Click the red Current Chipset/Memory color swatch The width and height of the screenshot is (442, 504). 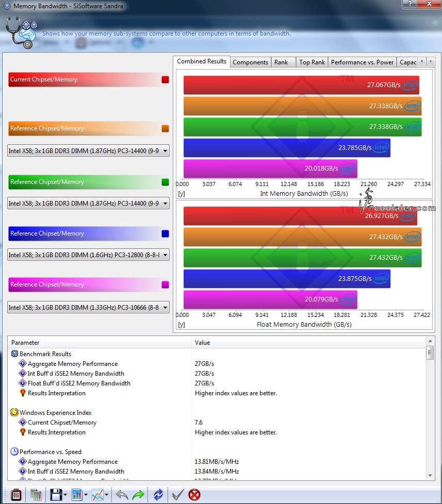coord(165,80)
